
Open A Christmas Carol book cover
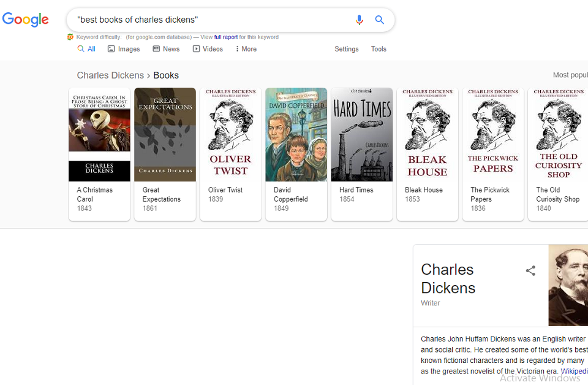pos(99,134)
